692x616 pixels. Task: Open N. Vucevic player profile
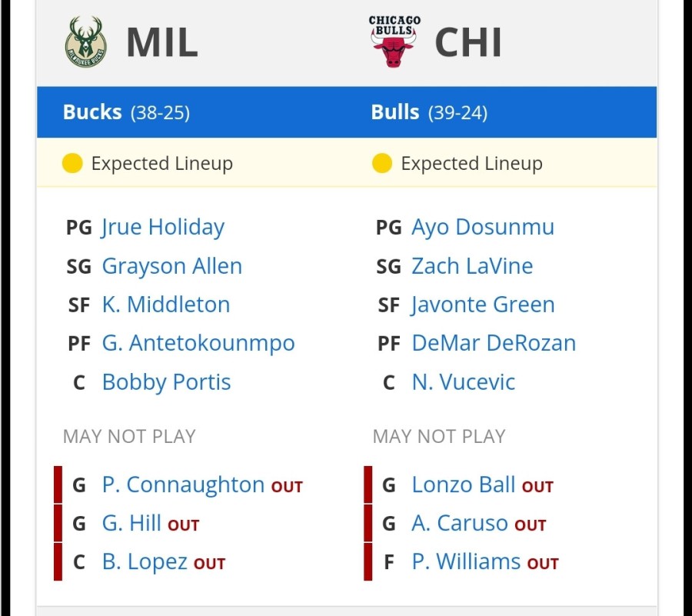(464, 382)
